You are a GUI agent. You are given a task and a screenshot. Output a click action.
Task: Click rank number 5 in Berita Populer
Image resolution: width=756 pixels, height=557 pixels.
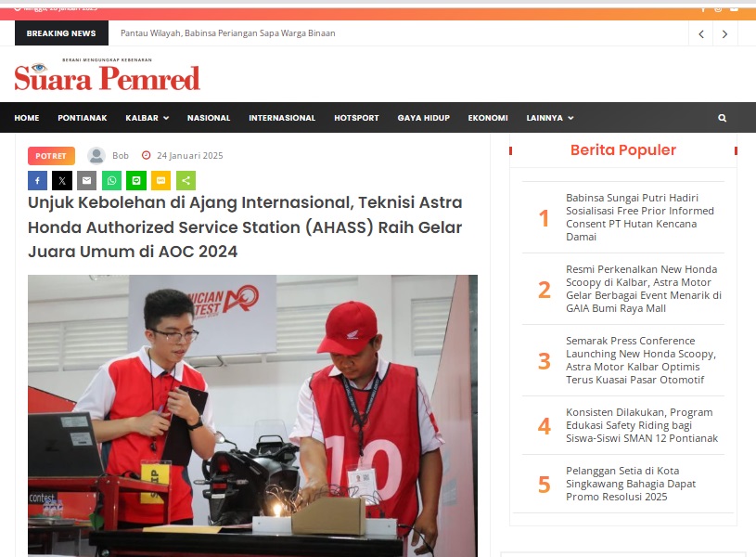[x=544, y=484]
